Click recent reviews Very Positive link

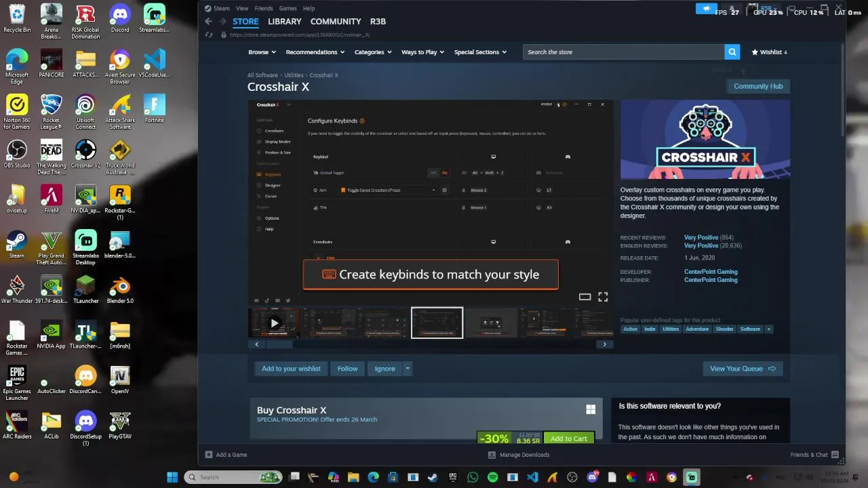coord(701,238)
